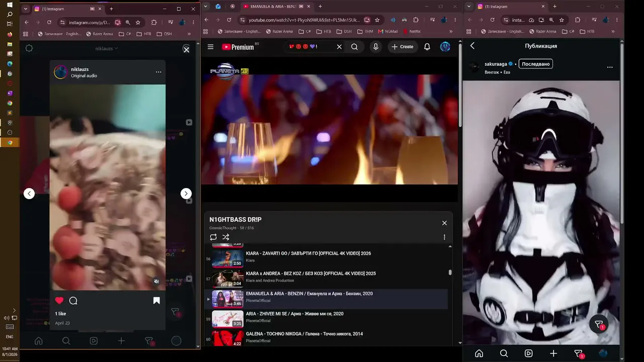644x362 pixels.
Task: Open the EMANUELA & ARIA - BENZIN thumbnail
Action: 227,299
